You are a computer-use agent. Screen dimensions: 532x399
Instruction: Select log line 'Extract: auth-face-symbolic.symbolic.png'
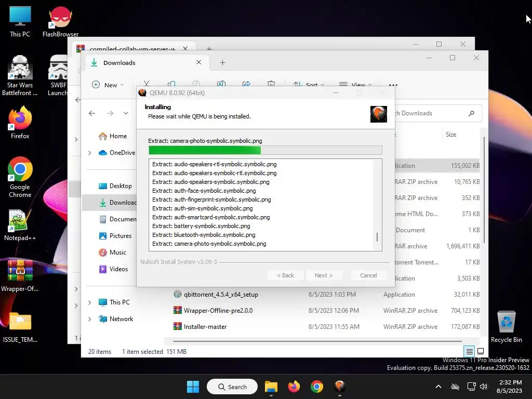click(204, 191)
